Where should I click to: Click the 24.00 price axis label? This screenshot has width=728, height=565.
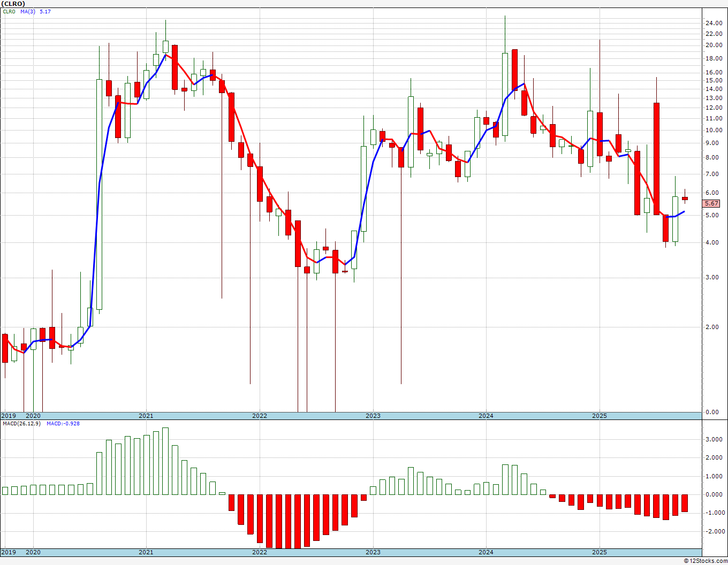click(x=714, y=23)
